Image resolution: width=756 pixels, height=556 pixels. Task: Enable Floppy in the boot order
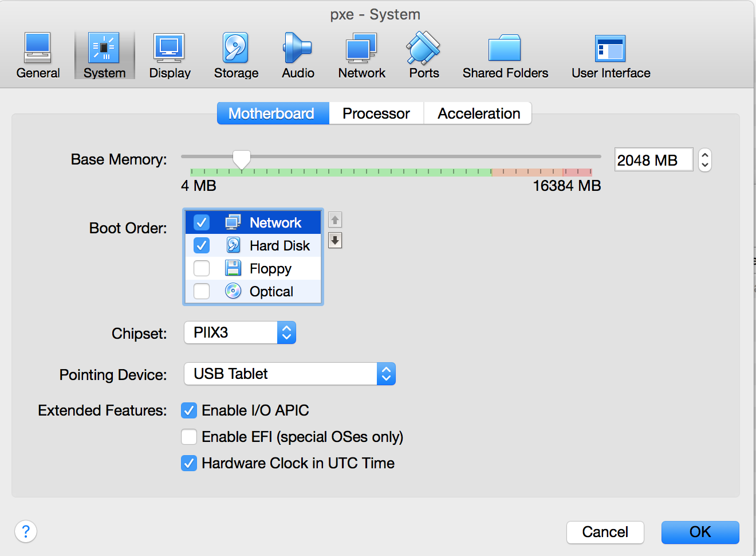click(x=202, y=268)
